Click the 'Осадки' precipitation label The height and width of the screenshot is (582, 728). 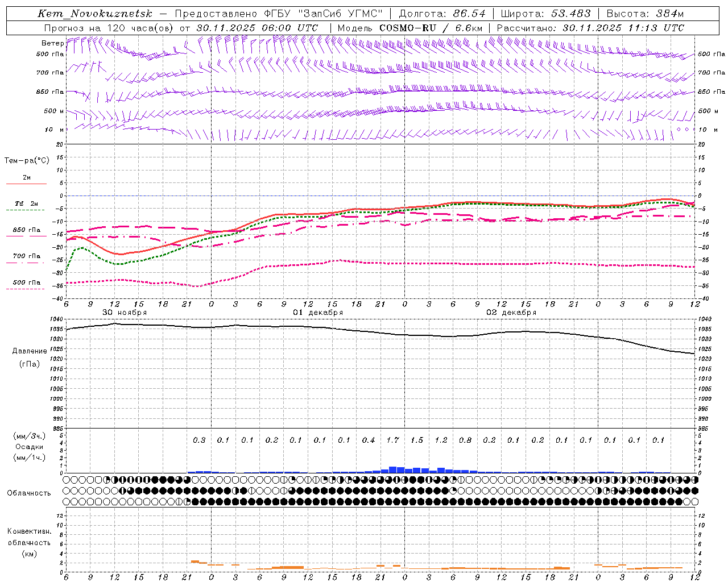[x=30, y=447]
